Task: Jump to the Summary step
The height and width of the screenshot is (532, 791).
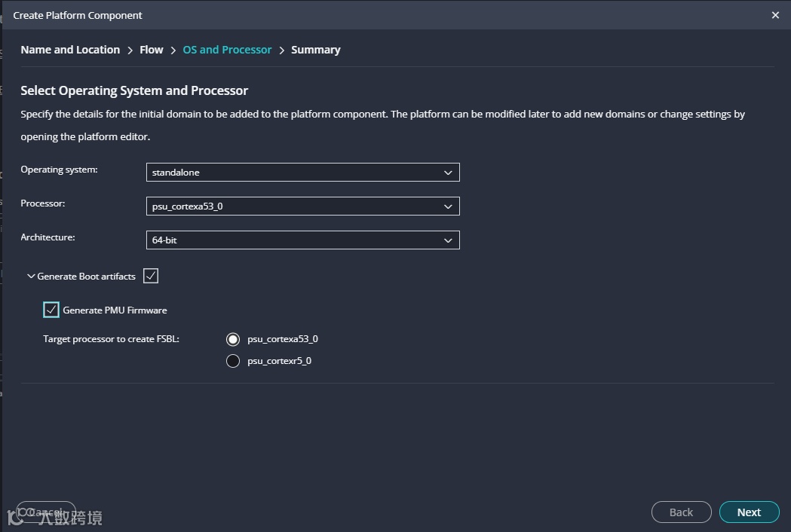Action: [315, 50]
